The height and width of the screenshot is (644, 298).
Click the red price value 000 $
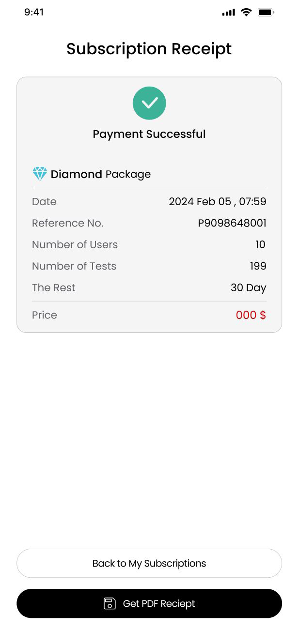click(x=251, y=315)
